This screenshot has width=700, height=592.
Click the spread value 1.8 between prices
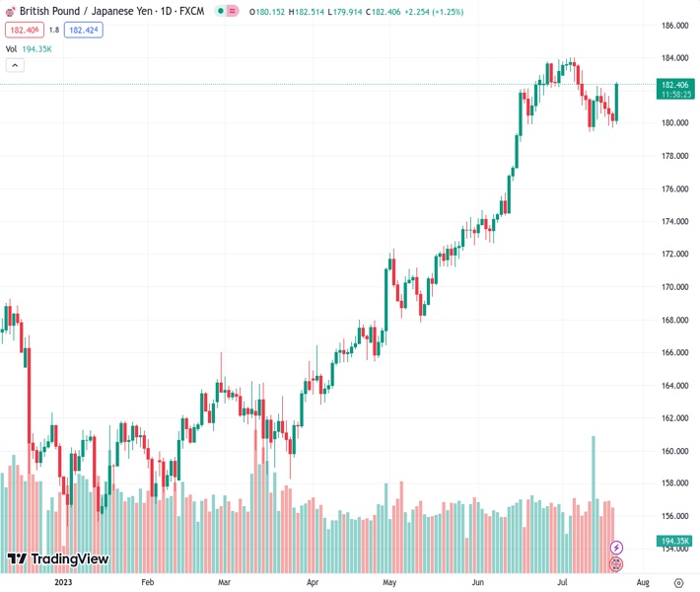click(x=53, y=30)
